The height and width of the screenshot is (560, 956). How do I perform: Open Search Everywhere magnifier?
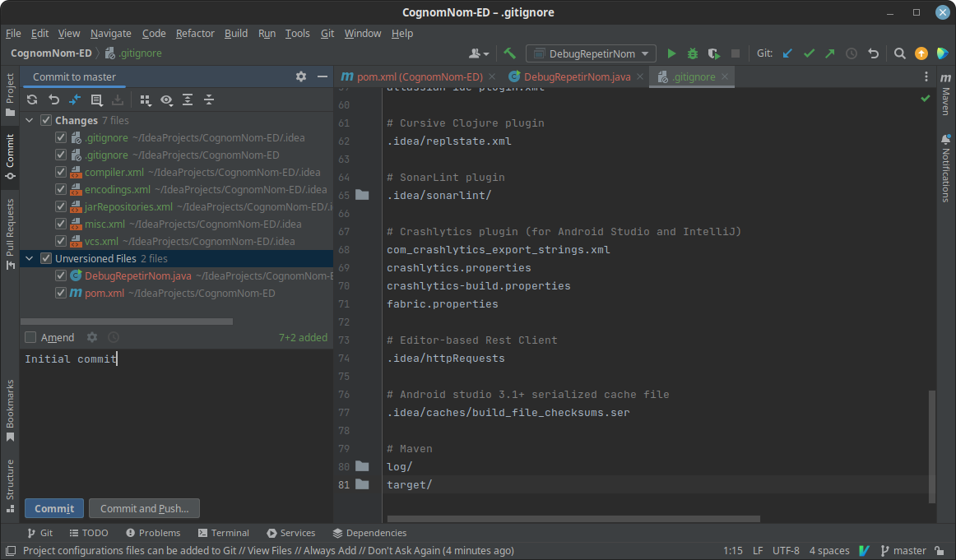900,53
